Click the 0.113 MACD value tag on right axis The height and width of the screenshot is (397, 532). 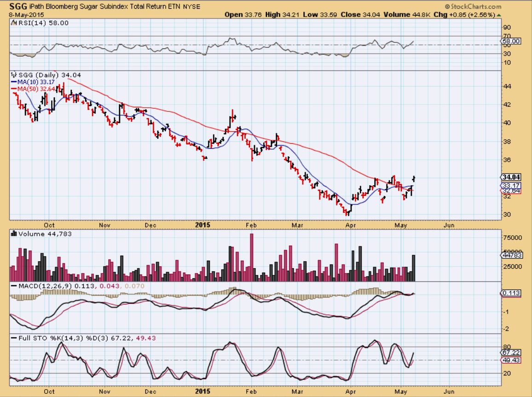pos(510,293)
